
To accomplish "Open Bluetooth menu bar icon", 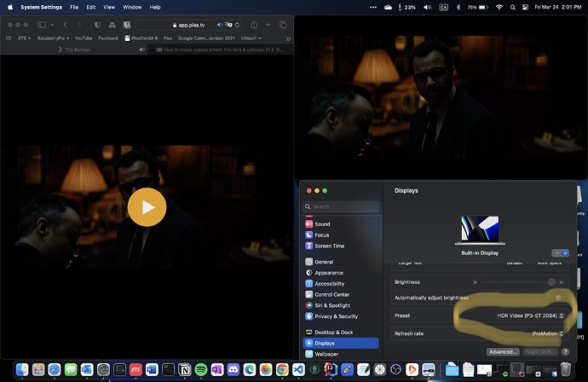I will 458,7.
